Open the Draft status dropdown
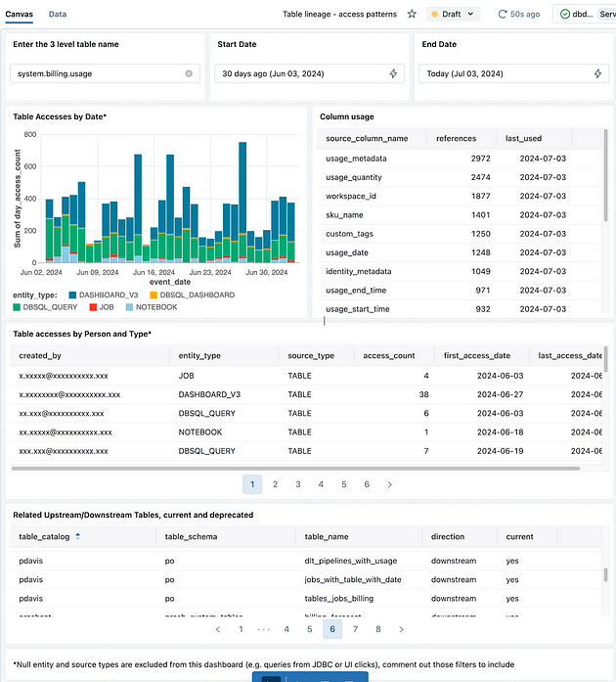The image size is (616, 682). [453, 14]
